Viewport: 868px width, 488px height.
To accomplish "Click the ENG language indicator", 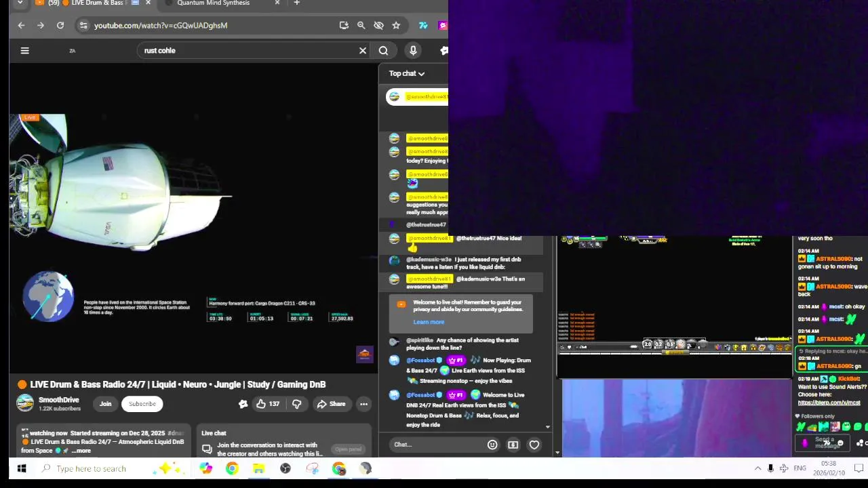I will (800, 468).
